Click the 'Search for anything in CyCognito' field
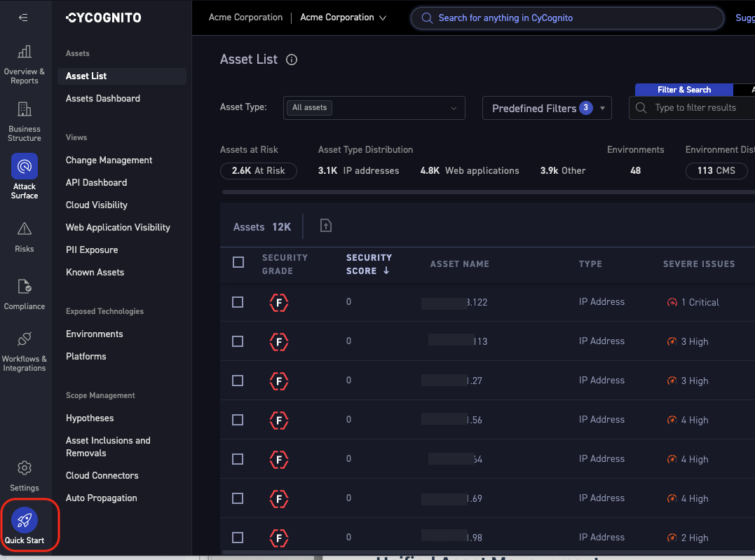The image size is (755, 560). click(x=567, y=18)
